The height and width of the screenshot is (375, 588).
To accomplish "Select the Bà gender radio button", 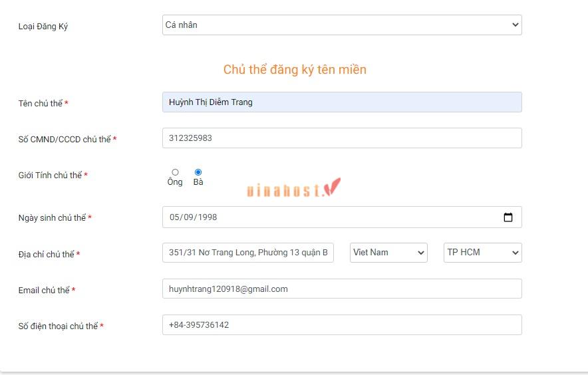I will click(x=198, y=172).
